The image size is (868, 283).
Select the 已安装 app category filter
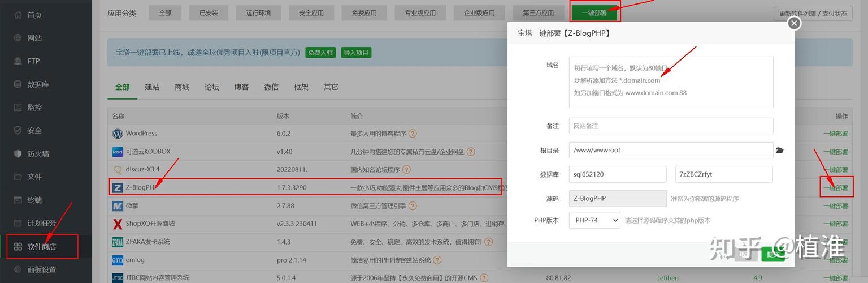point(209,12)
